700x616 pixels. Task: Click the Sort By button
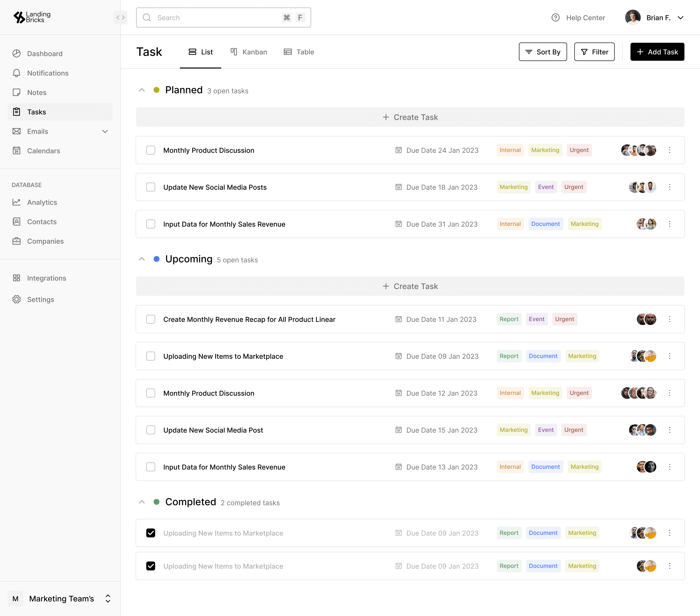(x=543, y=52)
